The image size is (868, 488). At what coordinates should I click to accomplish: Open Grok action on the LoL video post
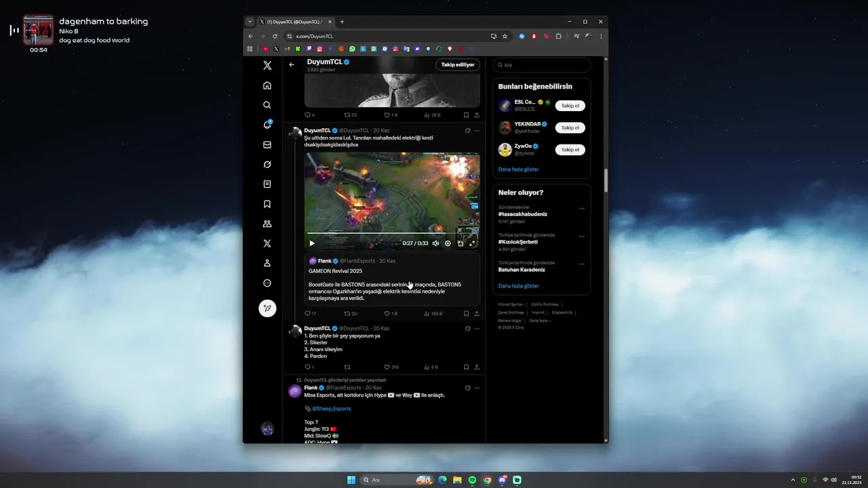(467, 131)
